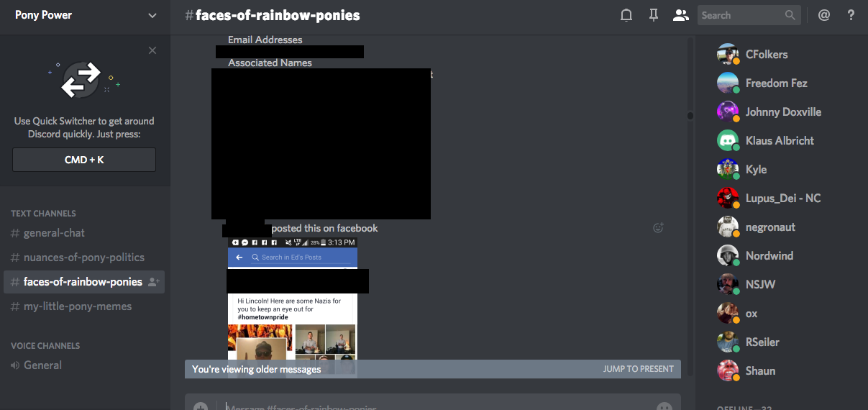This screenshot has width=868, height=410.
Task: Collapse the Voice Channels category
Action: (45, 346)
